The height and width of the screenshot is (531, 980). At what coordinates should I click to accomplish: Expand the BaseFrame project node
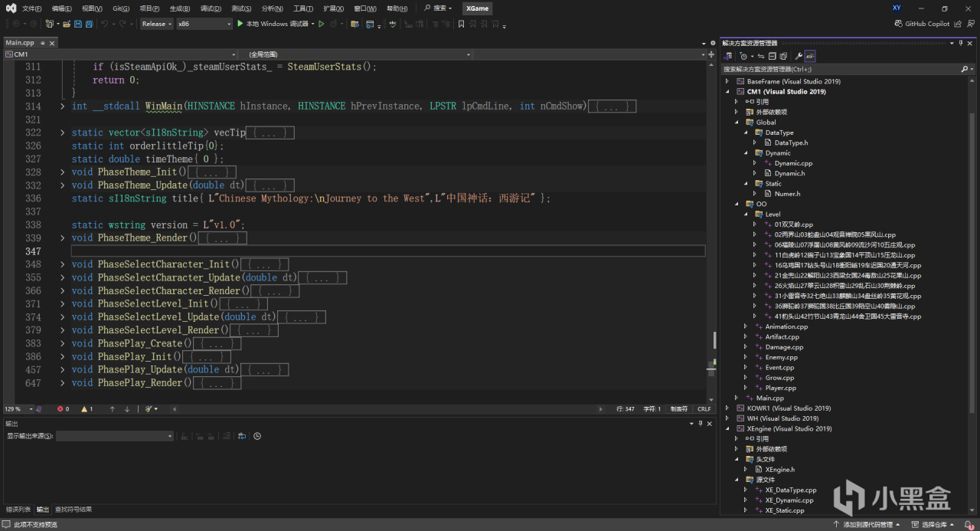(728, 81)
